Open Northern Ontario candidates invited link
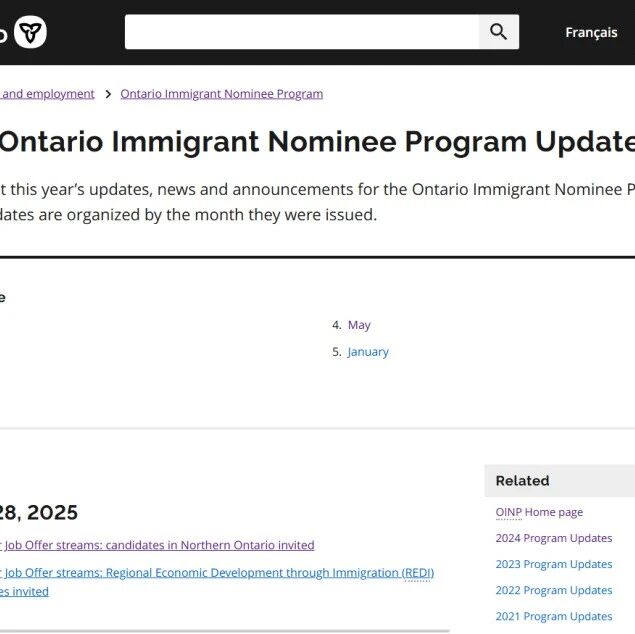 tap(157, 545)
